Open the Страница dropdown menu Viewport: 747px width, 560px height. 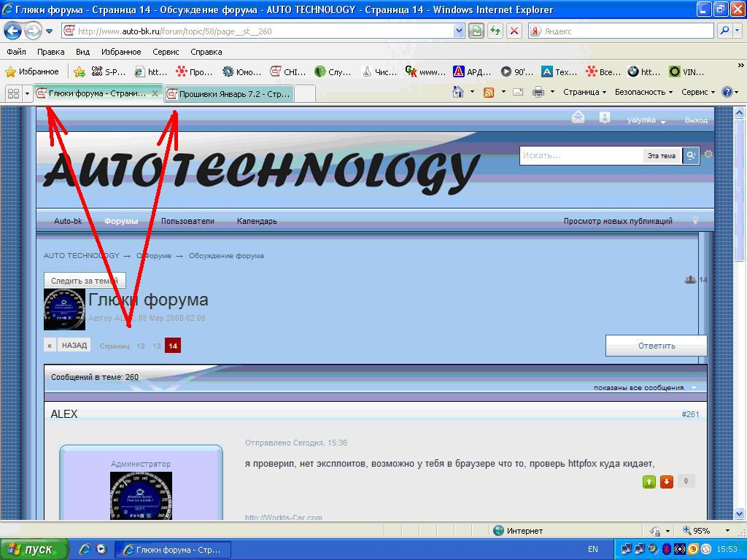coord(584,92)
